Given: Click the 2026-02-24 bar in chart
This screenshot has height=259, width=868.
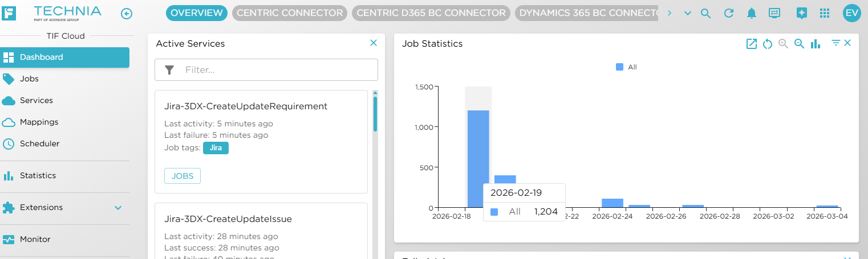Looking at the screenshot, I should click(x=613, y=203).
